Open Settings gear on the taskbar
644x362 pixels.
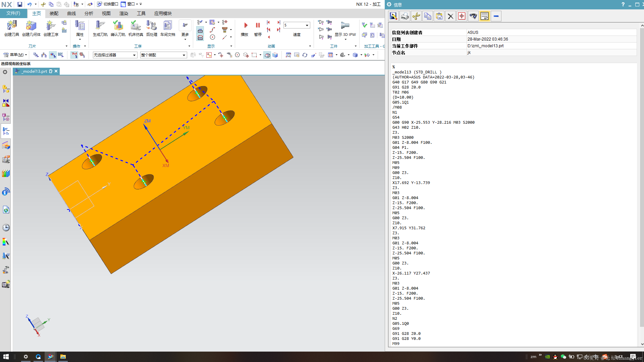pyautogui.click(x=26, y=357)
